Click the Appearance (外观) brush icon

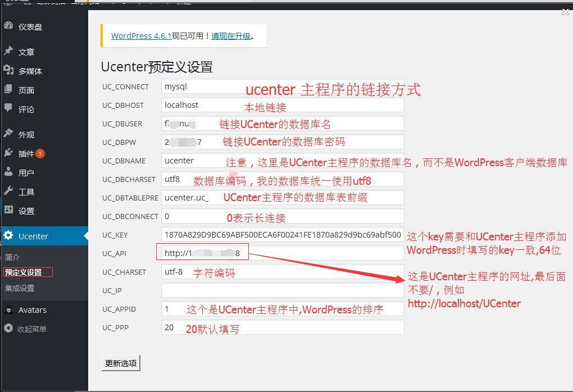click(8, 133)
